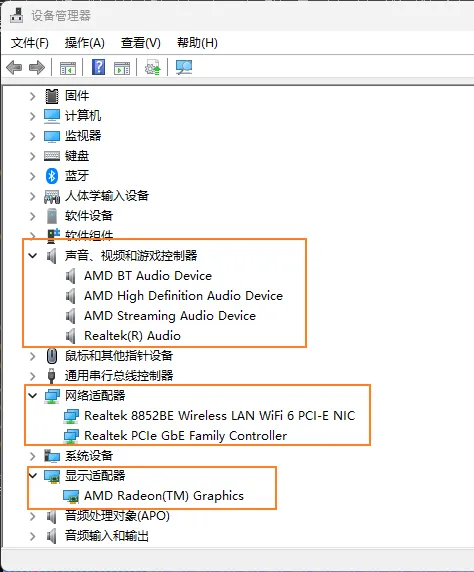Screen dimensions: 474x572
Task: Select Realtek PCIe GbE Family Controller
Action: [185, 436]
